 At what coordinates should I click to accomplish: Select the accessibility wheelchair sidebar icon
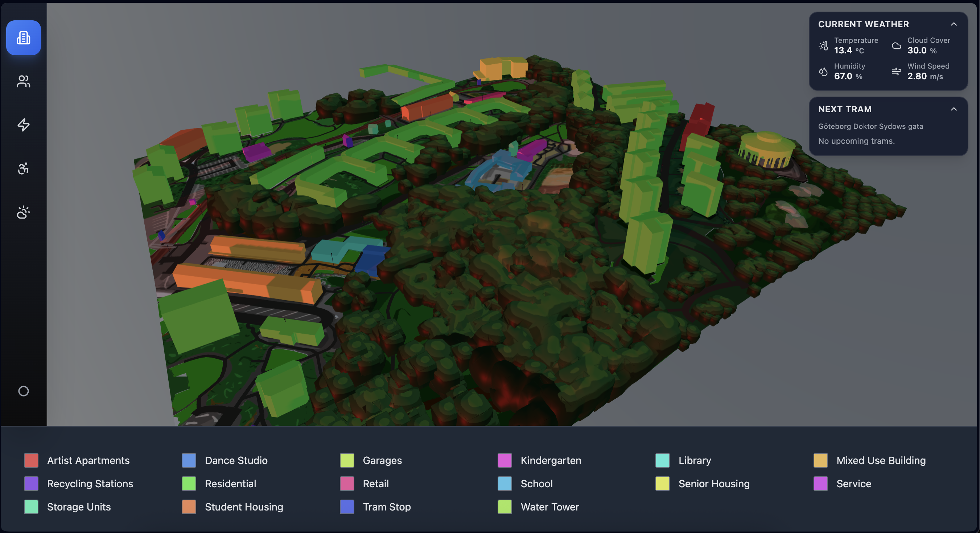click(24, 168)
